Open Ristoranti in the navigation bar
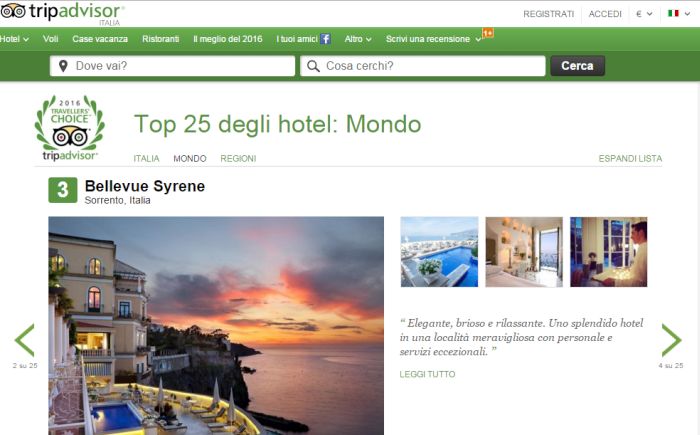The height and width of the screenshot is (435, 700). click(160, 39)
